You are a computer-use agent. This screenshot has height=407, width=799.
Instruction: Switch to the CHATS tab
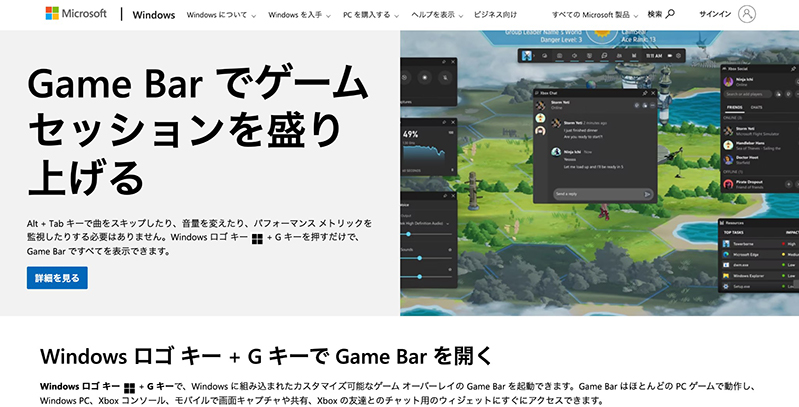(x=757, y=107)
